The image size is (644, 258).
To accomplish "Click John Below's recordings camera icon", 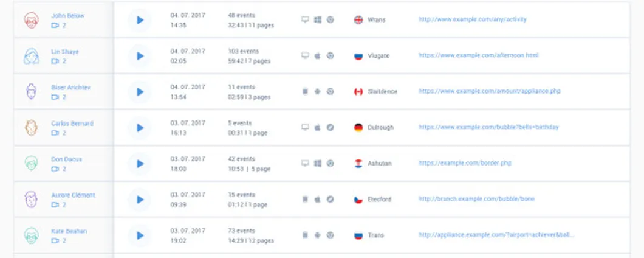I will [x=55, y=26].
